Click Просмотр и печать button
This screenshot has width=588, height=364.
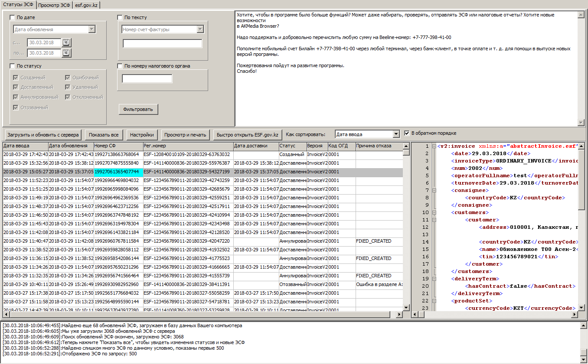[186, 135]
